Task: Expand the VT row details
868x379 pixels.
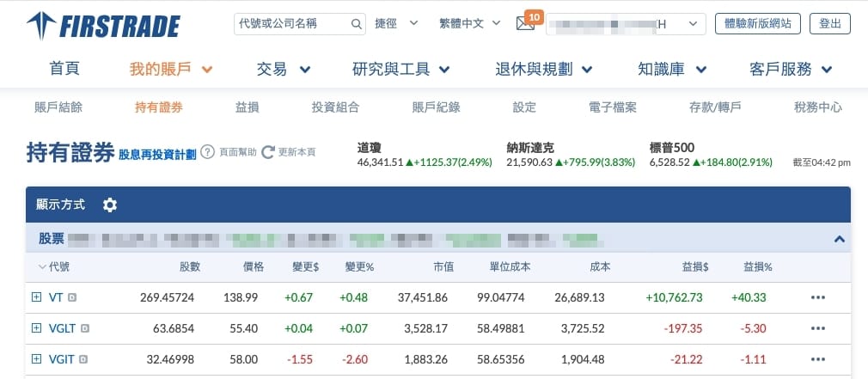Action: (36, 297)
